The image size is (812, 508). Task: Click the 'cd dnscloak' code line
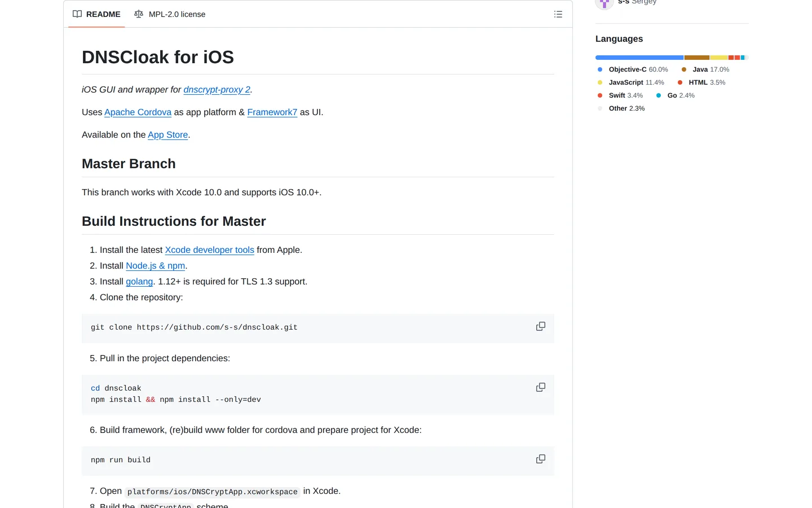point(116,388)
